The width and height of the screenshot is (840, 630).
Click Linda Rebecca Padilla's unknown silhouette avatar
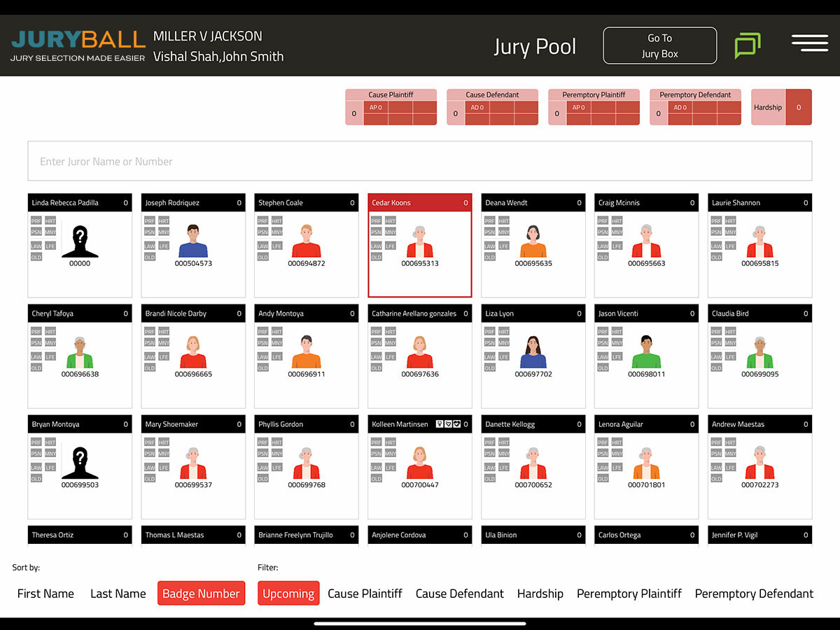click(80, 239)
